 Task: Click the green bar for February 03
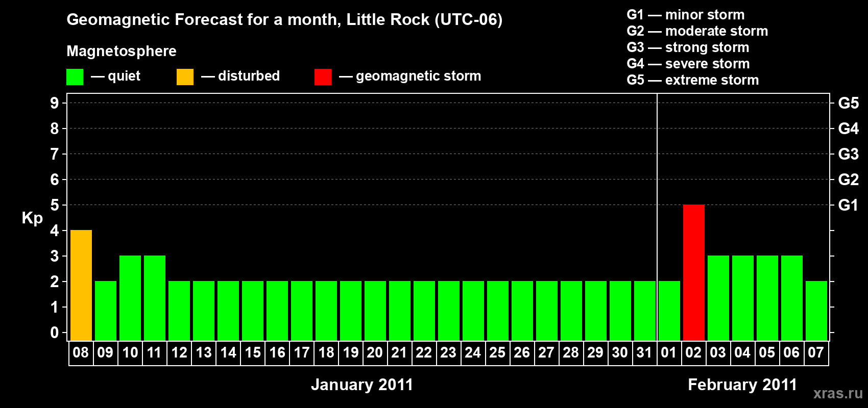(718, 298)
